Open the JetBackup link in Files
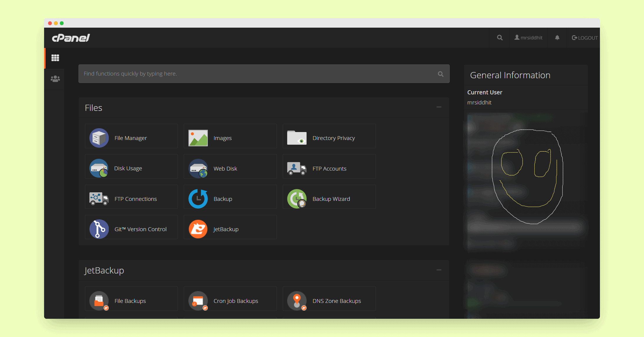Image resolution: width=644 pixels, height=337 pixels. [x=226, y=229]
